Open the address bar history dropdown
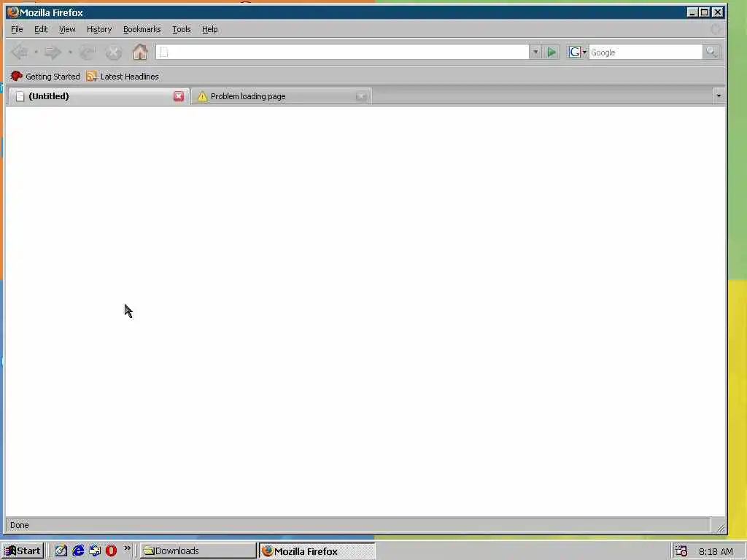This screenshot has width=747, height=560. (x=535, y=52)
